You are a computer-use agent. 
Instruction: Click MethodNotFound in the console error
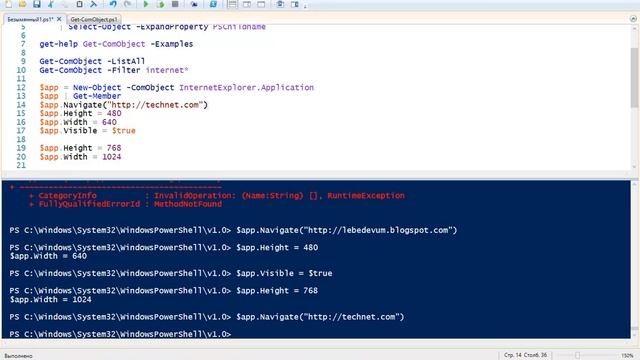188,204
